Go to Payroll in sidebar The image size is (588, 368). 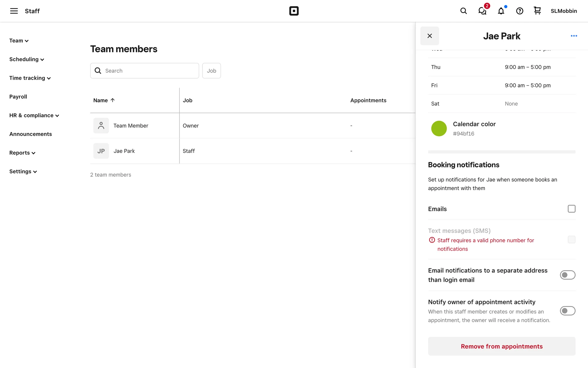pos(18,97)
